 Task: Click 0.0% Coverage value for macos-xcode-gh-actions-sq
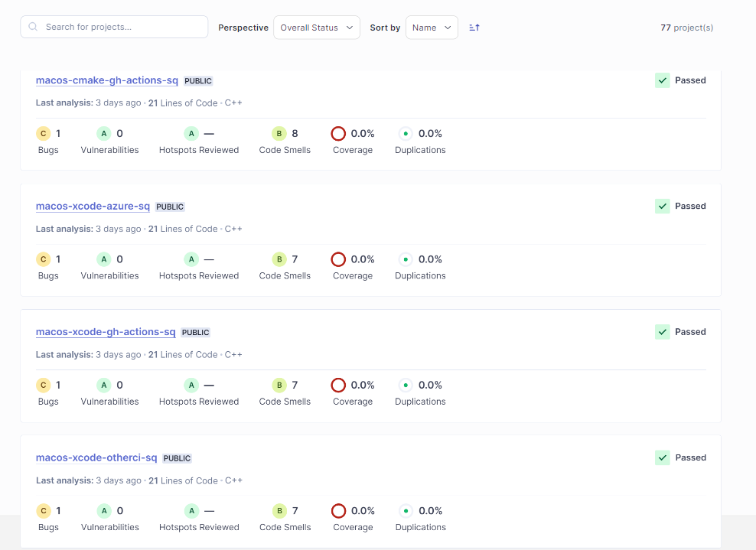(363, 385)
